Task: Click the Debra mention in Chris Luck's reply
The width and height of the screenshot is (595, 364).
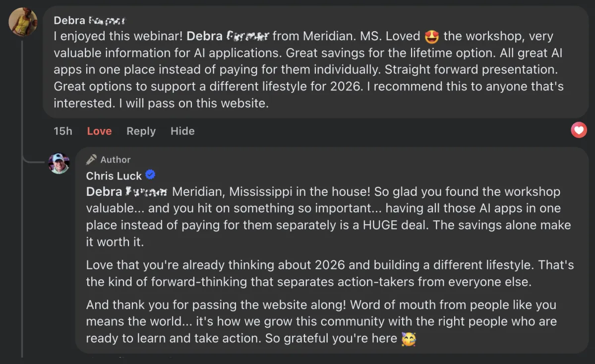Action: [x=127, y=191]
